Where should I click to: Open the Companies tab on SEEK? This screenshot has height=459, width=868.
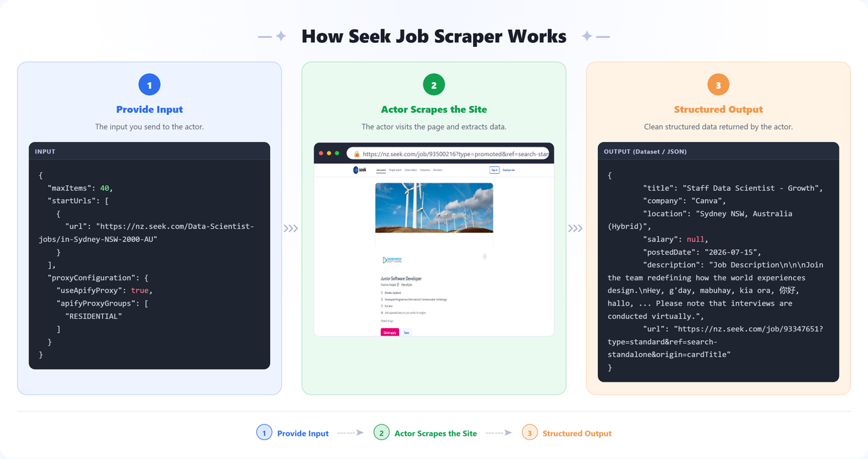tap(425, 170)
